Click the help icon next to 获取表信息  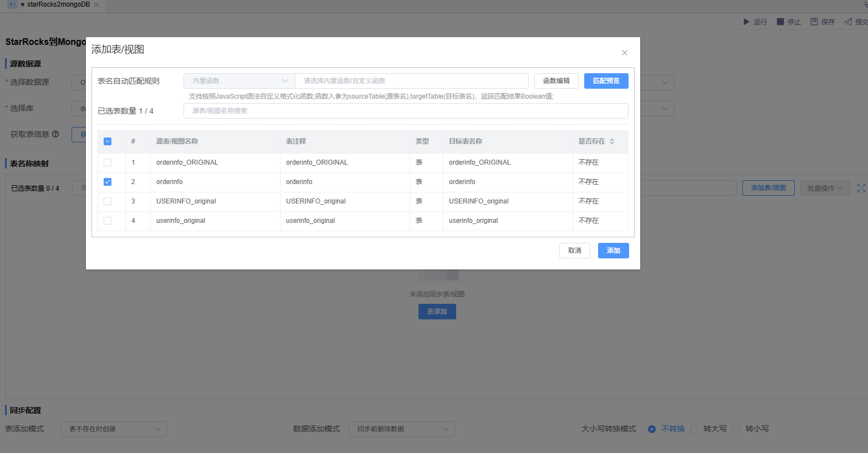coord(55,134)
